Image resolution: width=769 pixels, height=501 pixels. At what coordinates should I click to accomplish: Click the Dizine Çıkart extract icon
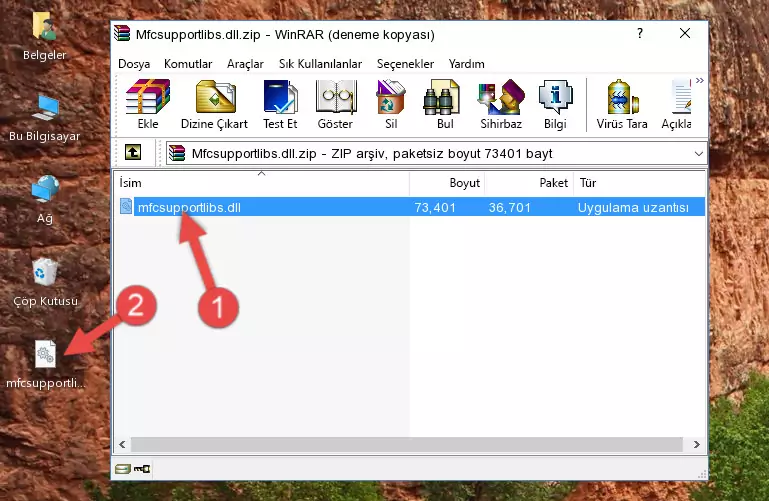[214, 104]
